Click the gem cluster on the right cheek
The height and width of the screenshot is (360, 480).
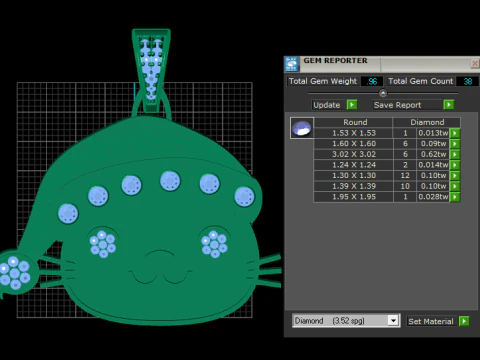(x=214, y=244)
